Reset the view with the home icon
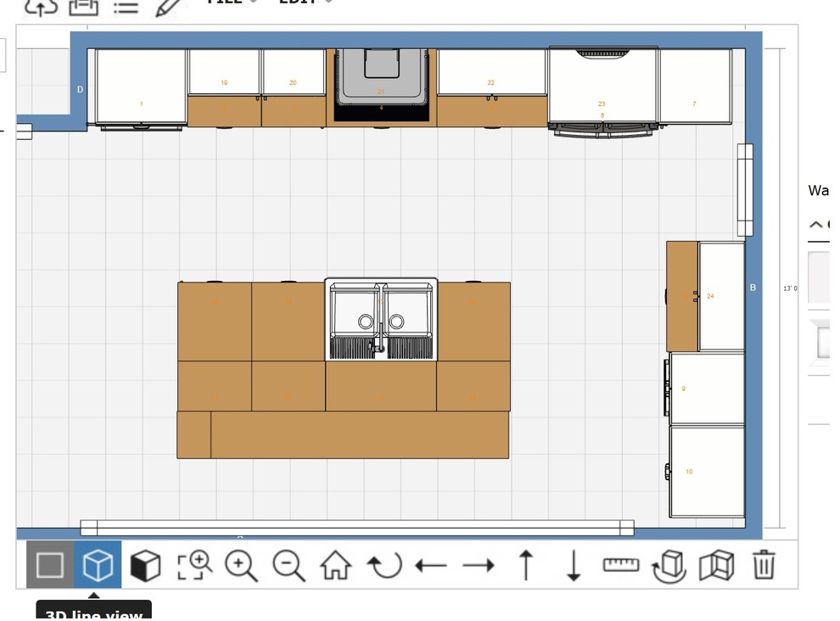Screen dimensions: 840x621 336,565
